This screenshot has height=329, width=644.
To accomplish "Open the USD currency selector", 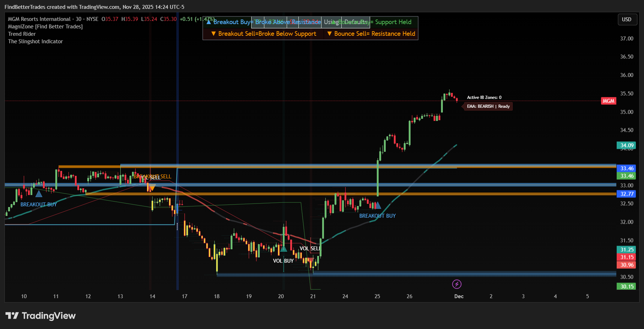I will tap(627, 19).
